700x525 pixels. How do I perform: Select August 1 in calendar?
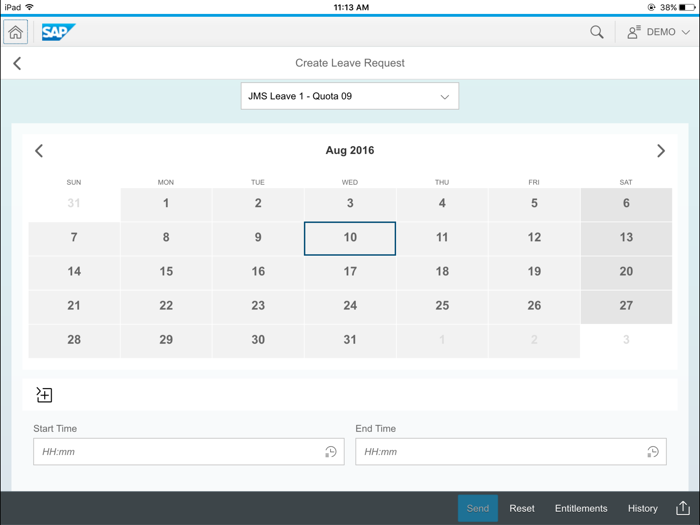[x=166, y=204]
